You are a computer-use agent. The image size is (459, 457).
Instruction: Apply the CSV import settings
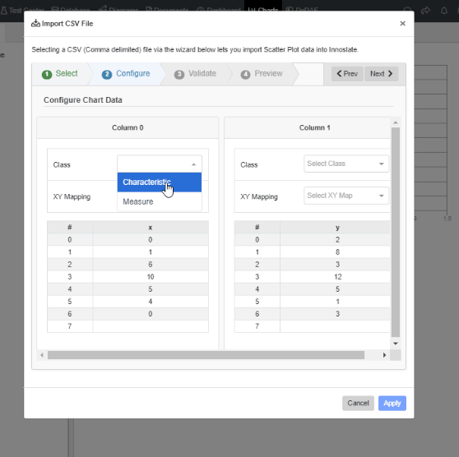(392, 403)
